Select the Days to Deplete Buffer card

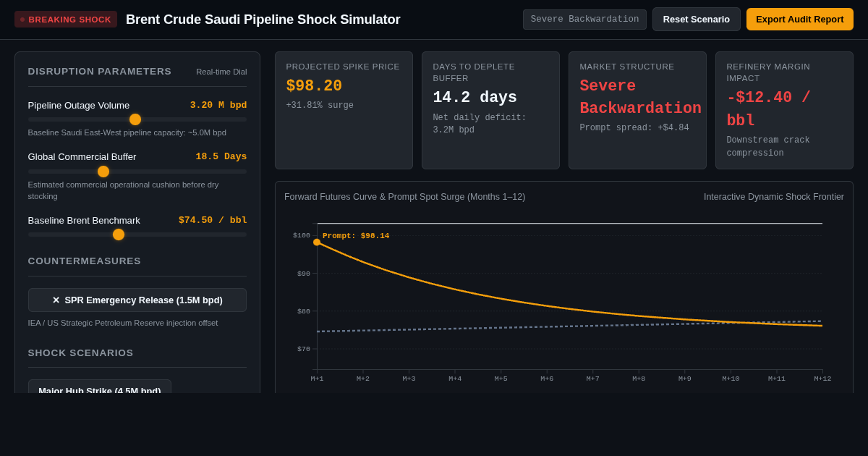coord(490,110)
